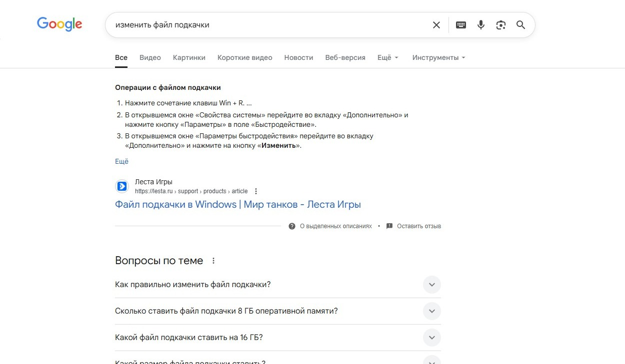Screen dimensions: 625x364
Task: Open three-dot menu next to lesta.ru result
Action: tap(256, 191)
